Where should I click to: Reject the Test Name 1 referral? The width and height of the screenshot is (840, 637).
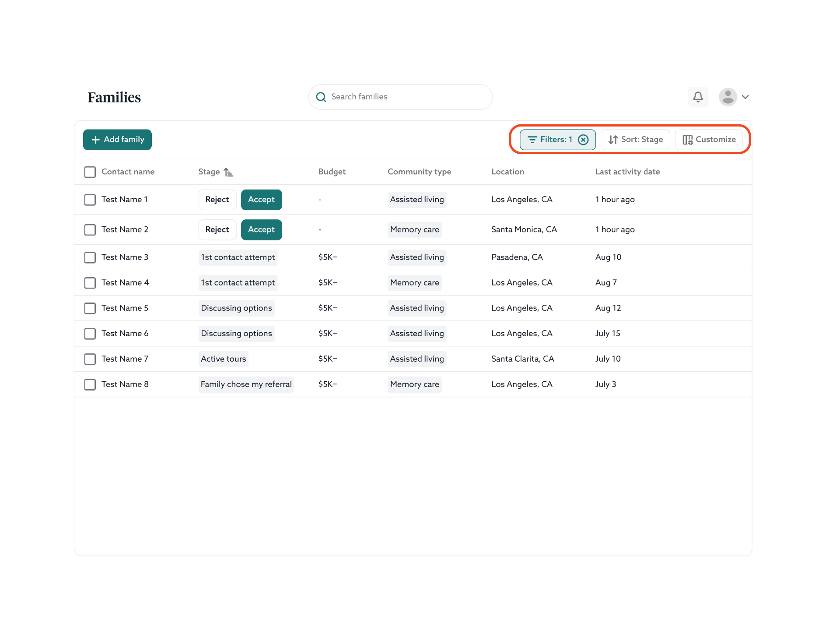pos(217,200)
